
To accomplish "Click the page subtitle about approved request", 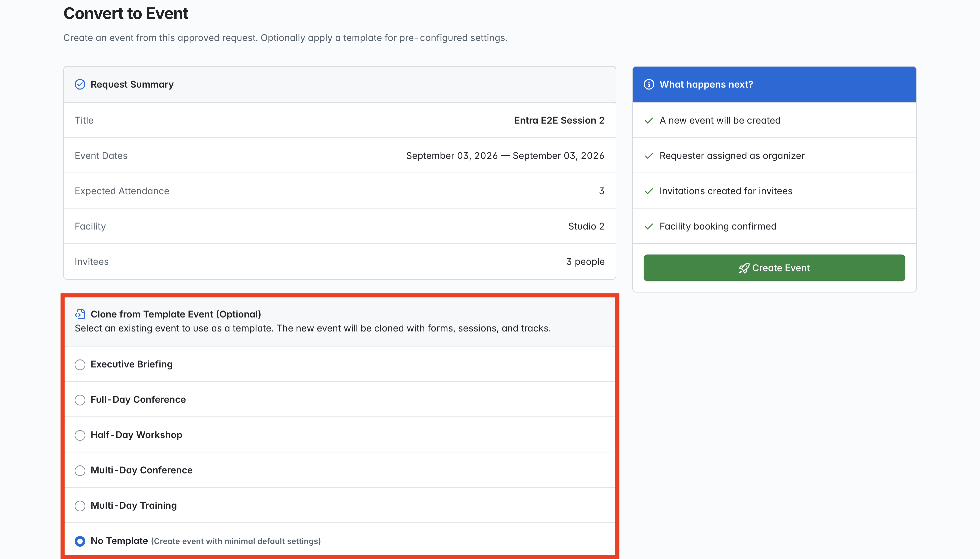I will (x=285, y=38).
